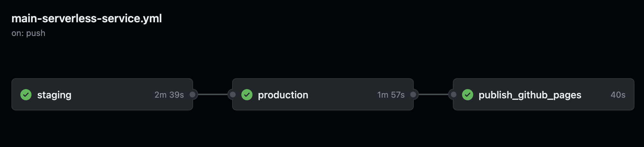
Task: Select the production job name text
Action: [x=283, y=95]
